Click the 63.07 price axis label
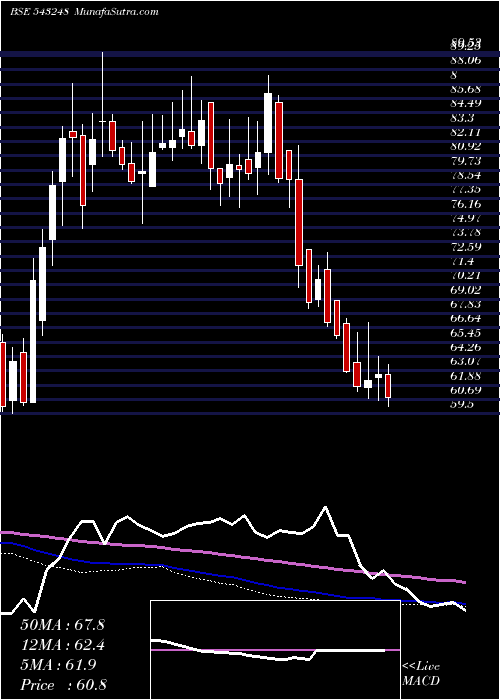This screenshot has height=700, width=500. click(465, 361)
